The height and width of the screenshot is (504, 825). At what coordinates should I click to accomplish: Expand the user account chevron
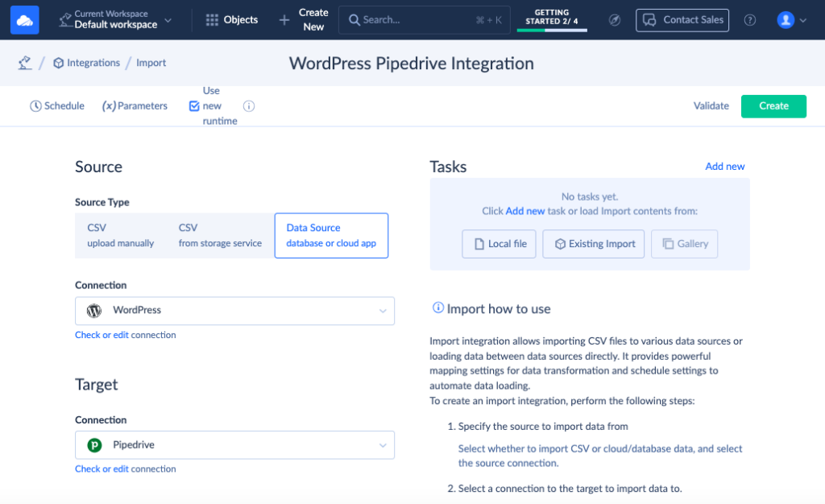point(803,20)
